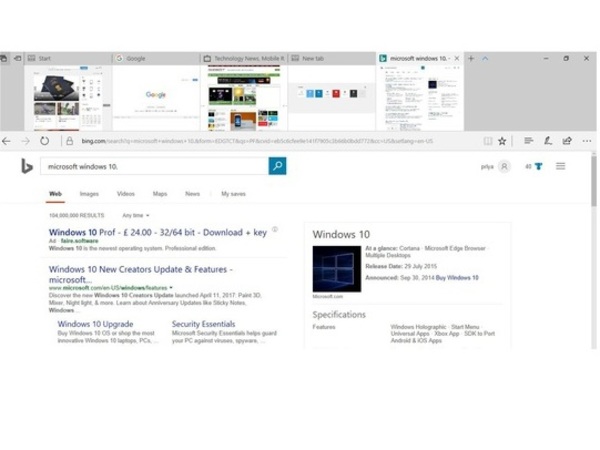Click the Bing logo

(27, 166)
